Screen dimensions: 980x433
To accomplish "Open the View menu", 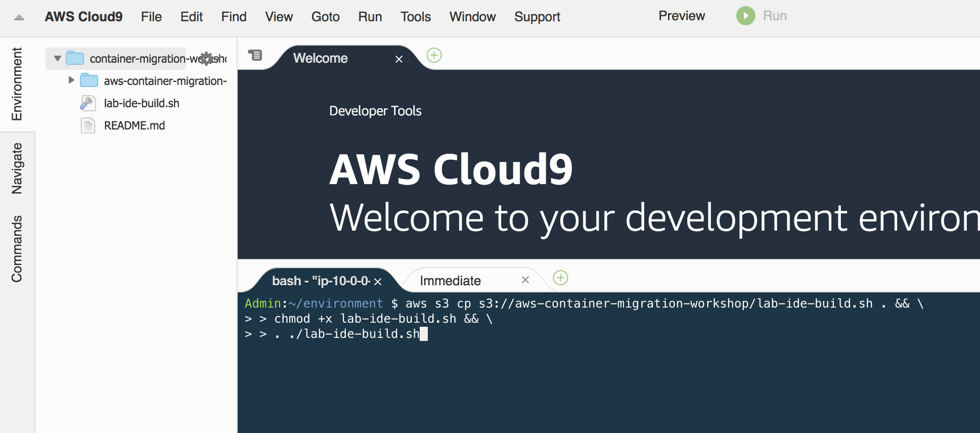I will tap(279, 17).
